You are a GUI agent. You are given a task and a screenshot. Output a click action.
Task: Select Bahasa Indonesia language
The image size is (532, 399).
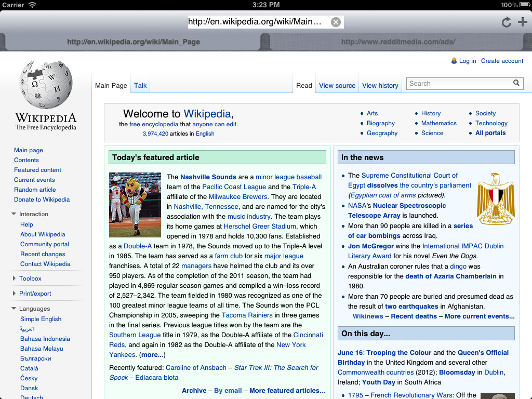pos(45,339)
